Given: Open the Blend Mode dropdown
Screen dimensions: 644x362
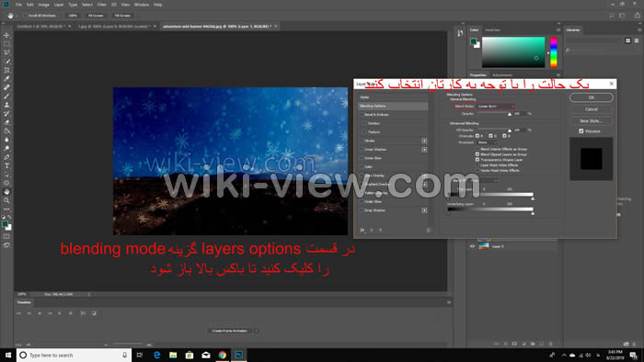Looking at the screenshot, I should [495, 107].
